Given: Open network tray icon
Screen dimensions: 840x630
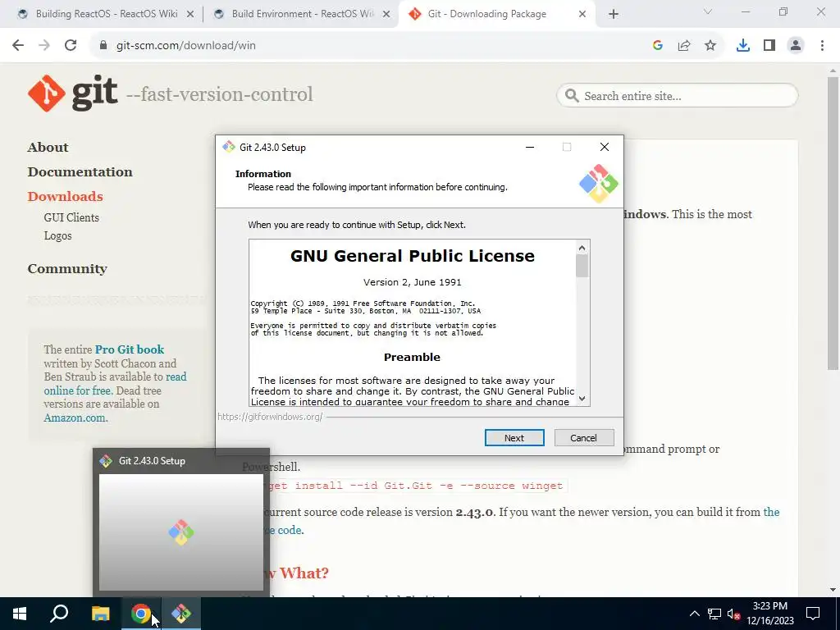Looking at the screenshot, I should (714, 614).
